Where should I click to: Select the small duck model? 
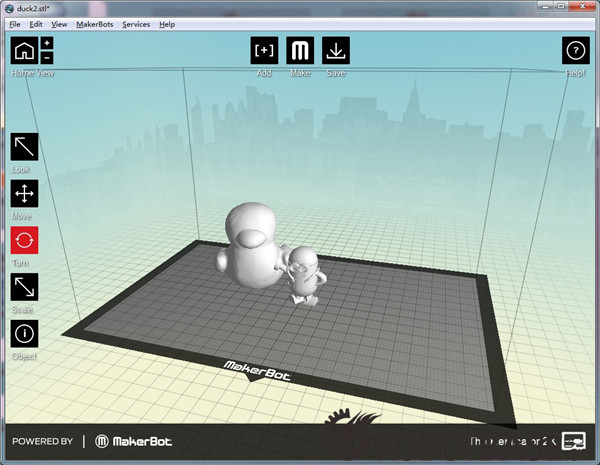[x=303, y=275]
